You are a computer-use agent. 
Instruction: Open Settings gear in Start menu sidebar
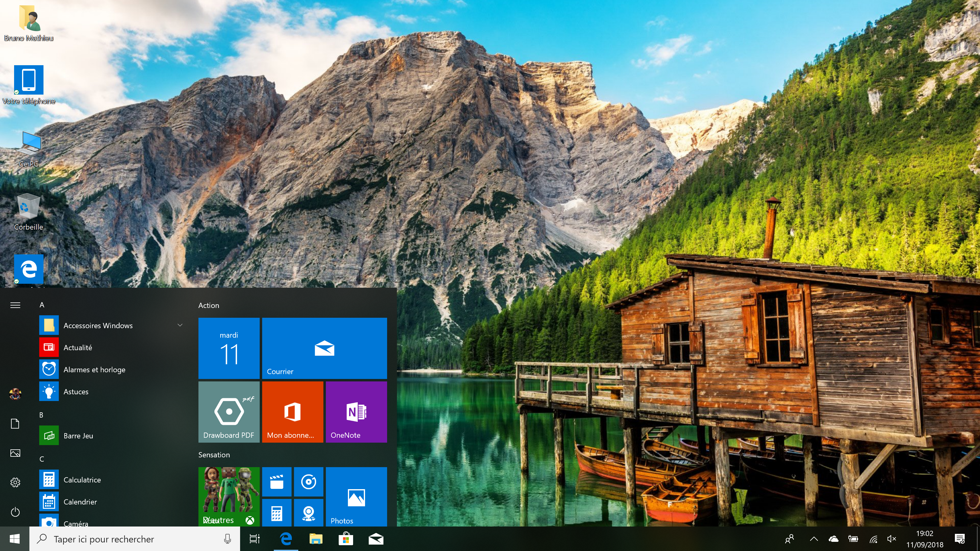point(15,482)
